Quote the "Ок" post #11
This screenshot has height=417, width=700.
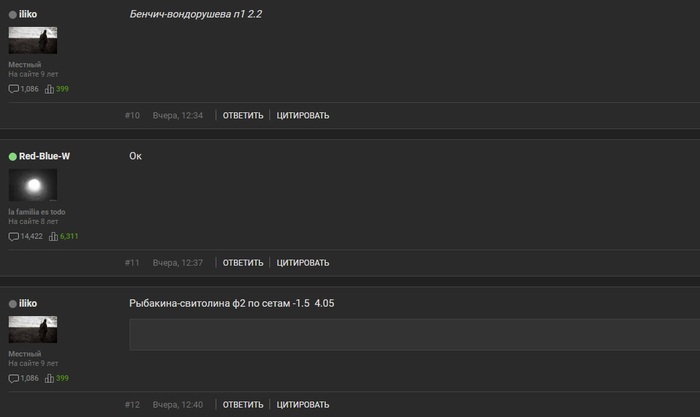tap(303, 263)
